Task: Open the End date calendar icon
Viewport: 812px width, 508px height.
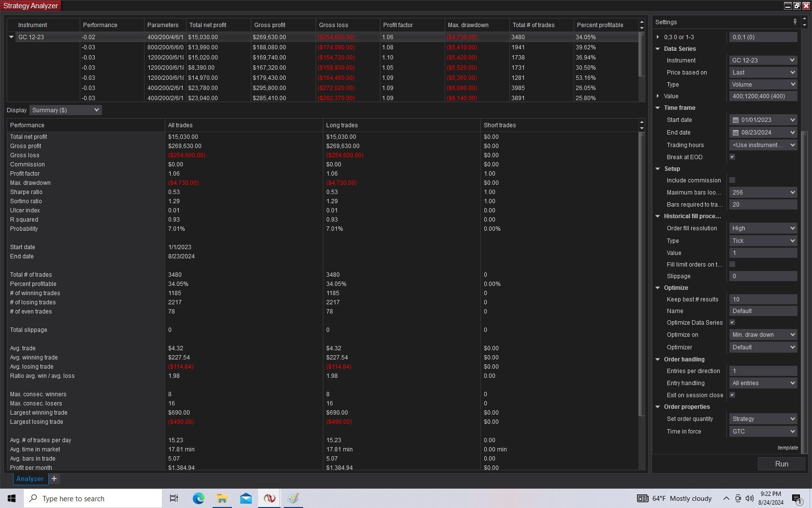Action: 736,133
